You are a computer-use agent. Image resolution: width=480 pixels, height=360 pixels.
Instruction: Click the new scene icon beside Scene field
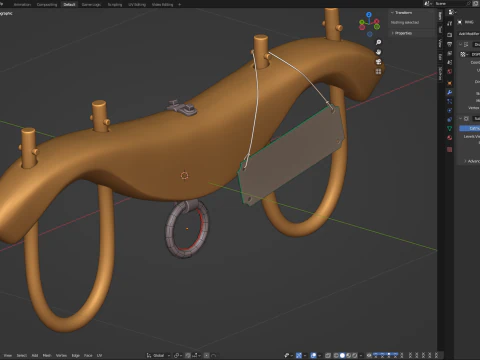coord(475,3)
